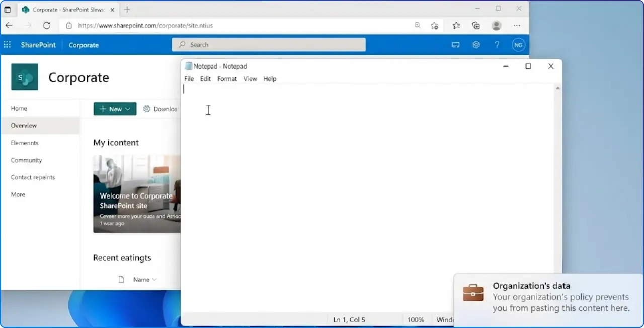The height and width of the screenshot is (328, 644).
Task: Click the Notepad zoom level indicator
Action: point(416,319)
